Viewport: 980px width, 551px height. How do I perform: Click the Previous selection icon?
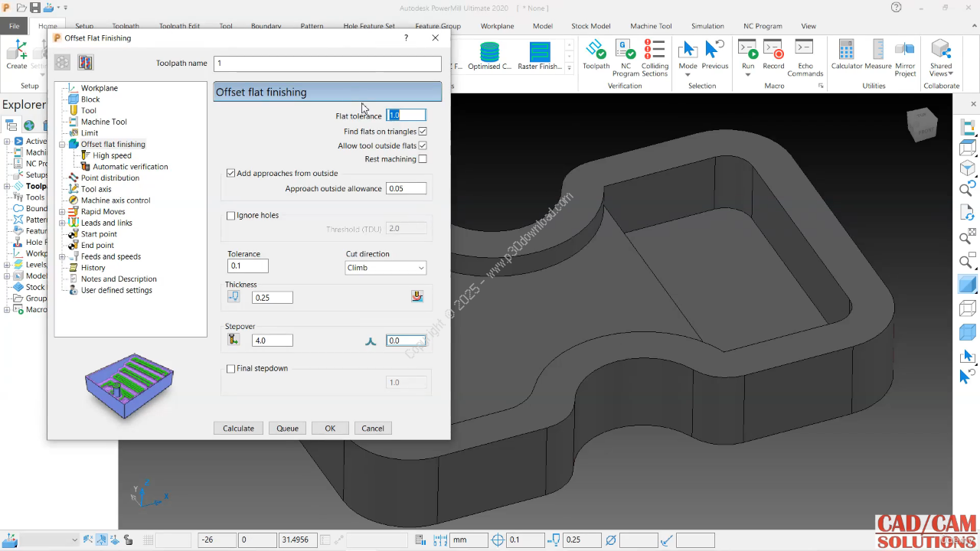coord(714,51)
